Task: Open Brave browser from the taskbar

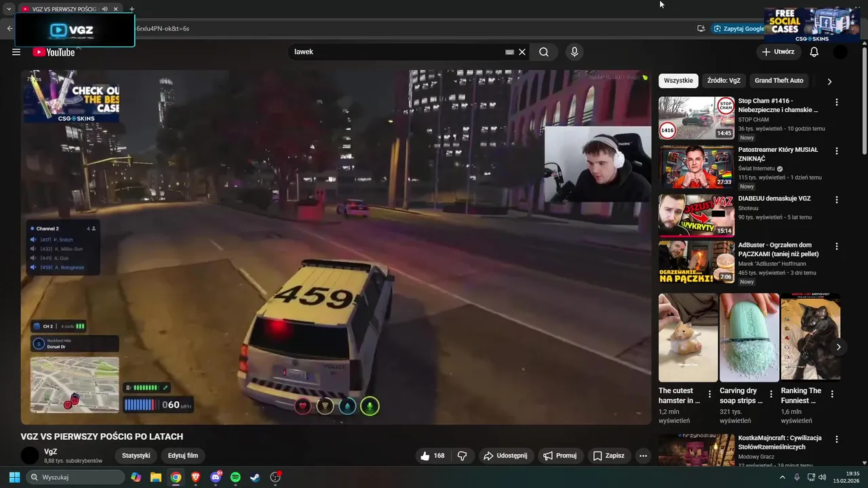Action: (196, 477)
